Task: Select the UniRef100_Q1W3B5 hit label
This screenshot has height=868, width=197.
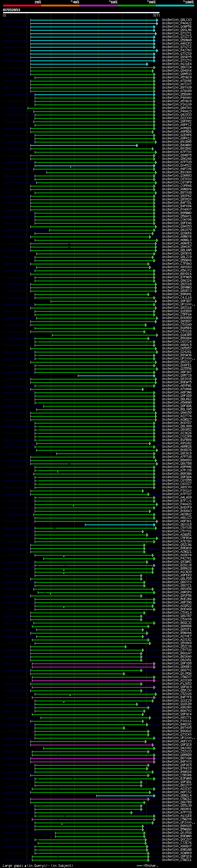Action: [176, 335]
